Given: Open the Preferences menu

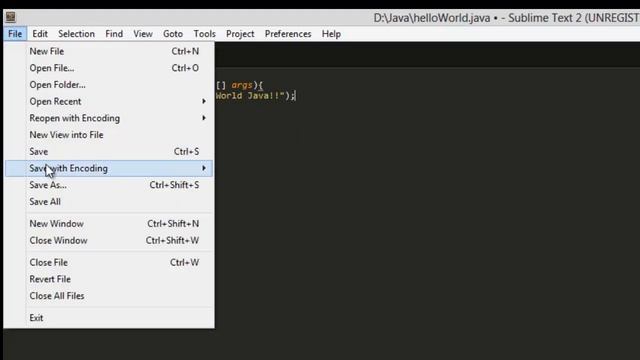Looking at the screenshot, I should pyautogui.click(x=288, y=34).
